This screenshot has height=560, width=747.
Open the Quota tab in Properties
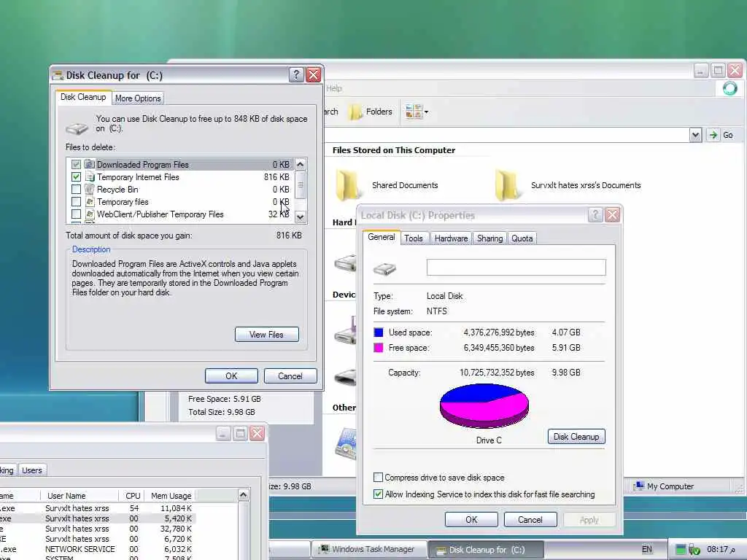click(522, 238)
